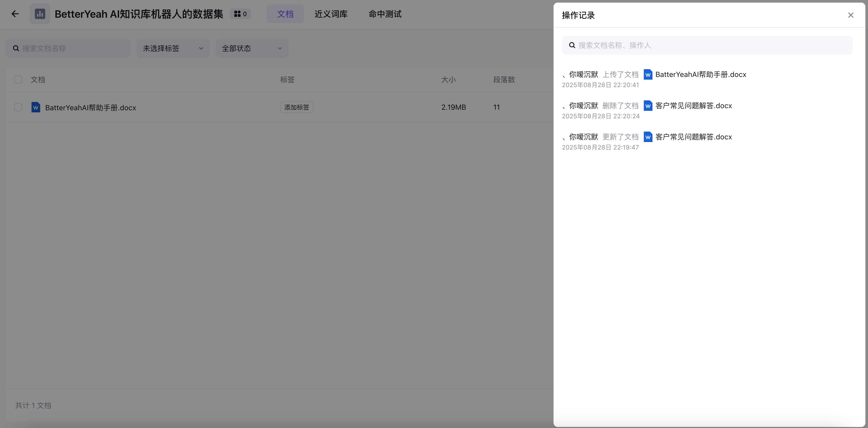Click the paragraph count value 11
The image size is (868, 428).
pyautogui.click(x=496, y=107)
